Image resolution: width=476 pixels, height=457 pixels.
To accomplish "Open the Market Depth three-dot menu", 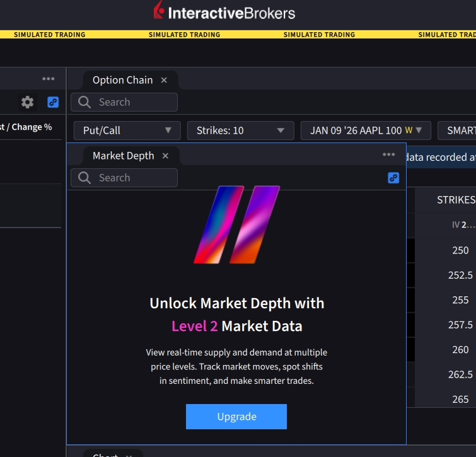I will pyautogui.click(x=388, y=154).
